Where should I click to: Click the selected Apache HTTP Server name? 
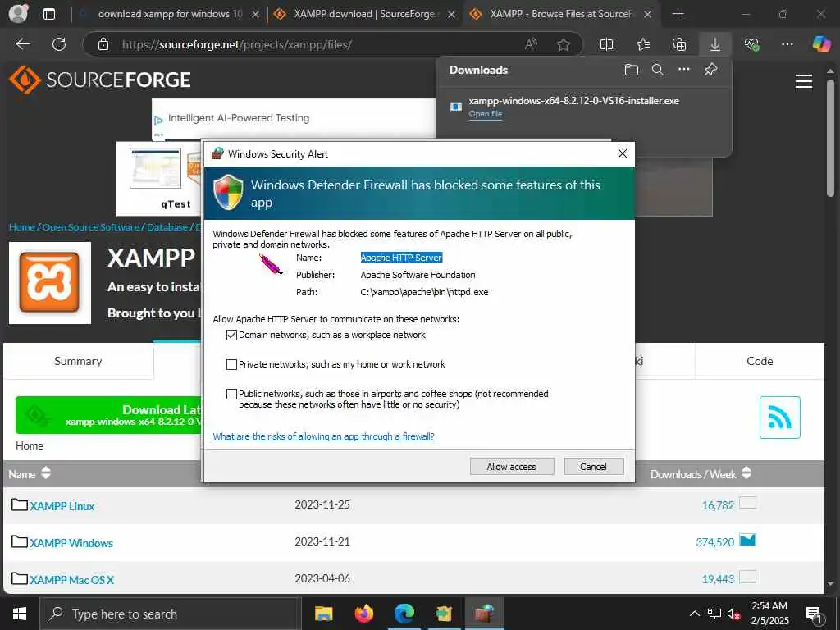coord(401,258)
